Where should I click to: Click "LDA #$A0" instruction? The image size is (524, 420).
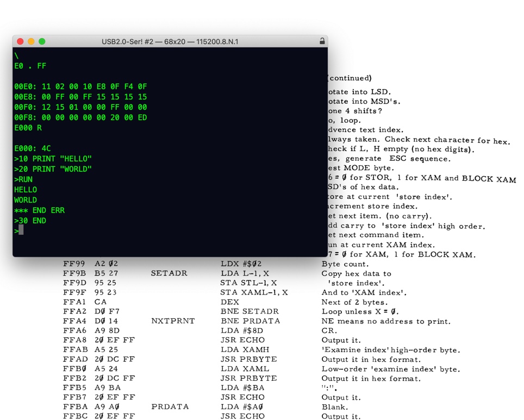coord(241,406)
